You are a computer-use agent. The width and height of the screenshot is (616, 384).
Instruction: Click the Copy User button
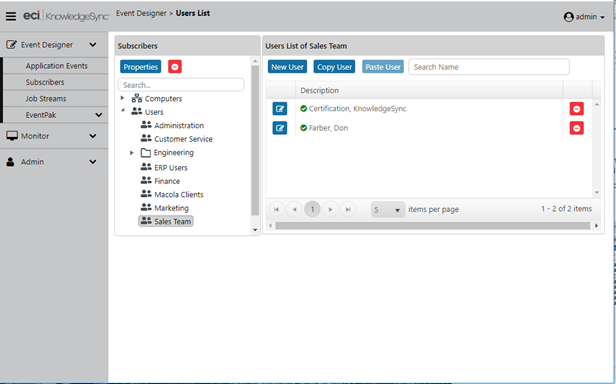click(334, 67)
